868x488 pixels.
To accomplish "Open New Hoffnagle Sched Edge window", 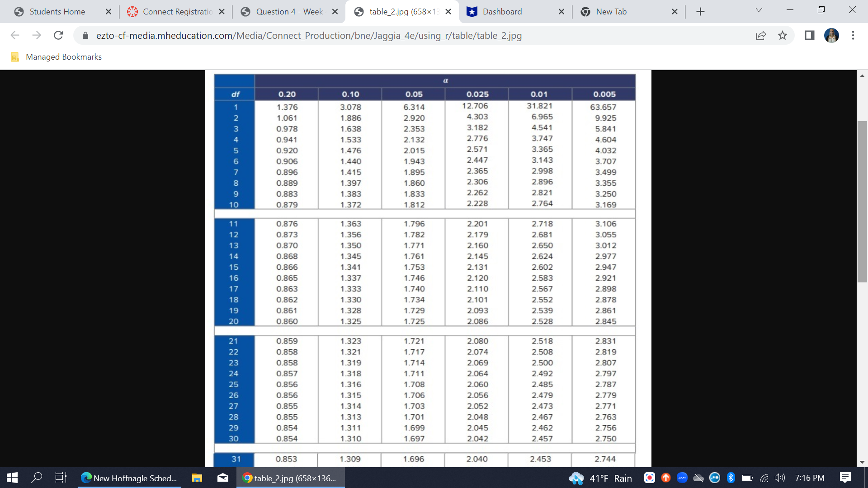I will click(130, 478).
